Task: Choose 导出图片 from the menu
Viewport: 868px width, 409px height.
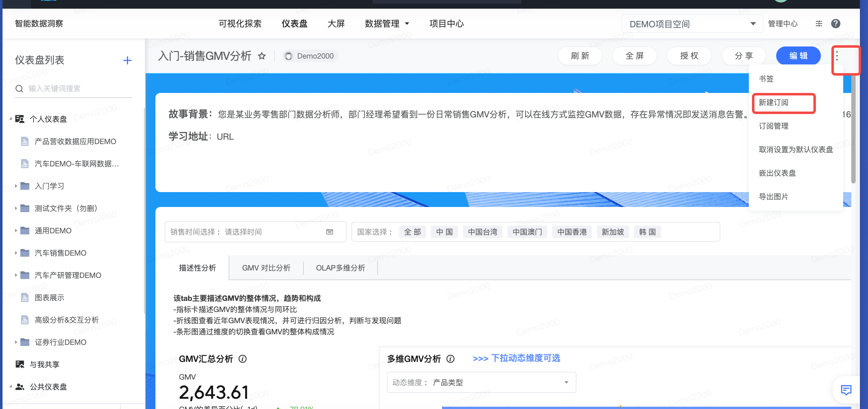Action: pos(773,196)
